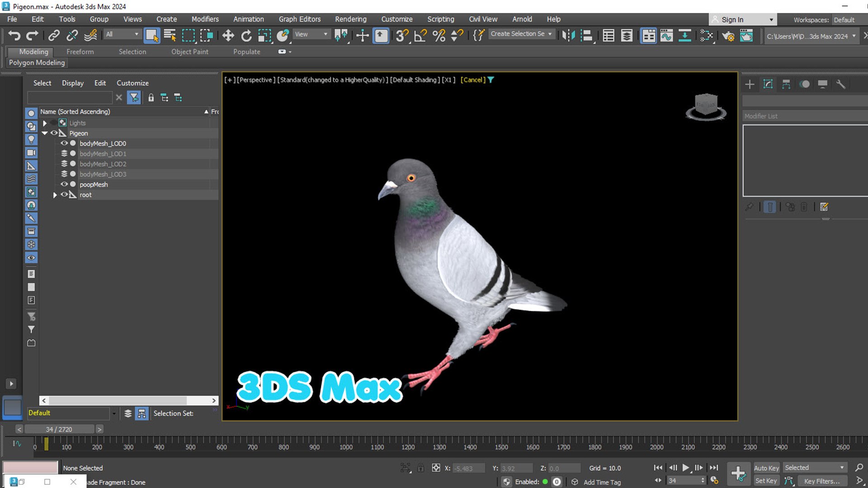Open the Modifier List dropdown
Viewport: 868px width, 488px height.
(805, 116)
